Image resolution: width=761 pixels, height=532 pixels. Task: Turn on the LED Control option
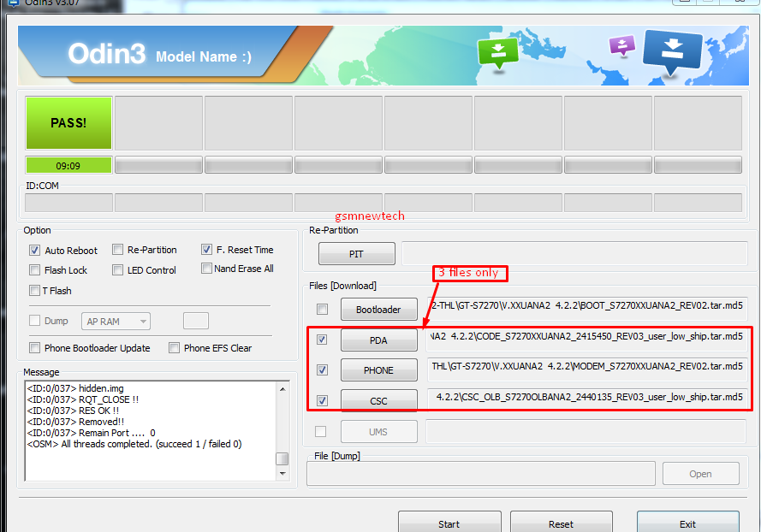tap(117, 270)
